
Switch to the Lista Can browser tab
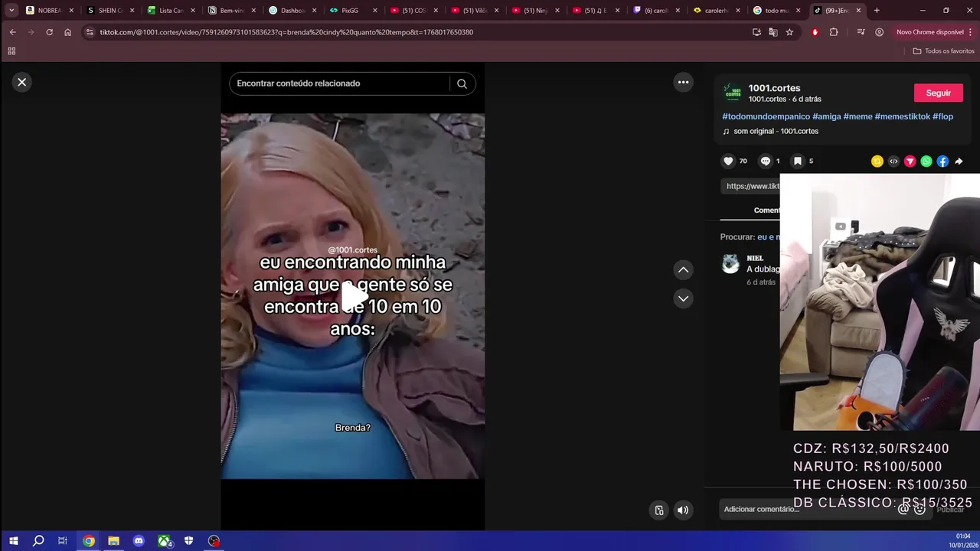tap(172, 11)
